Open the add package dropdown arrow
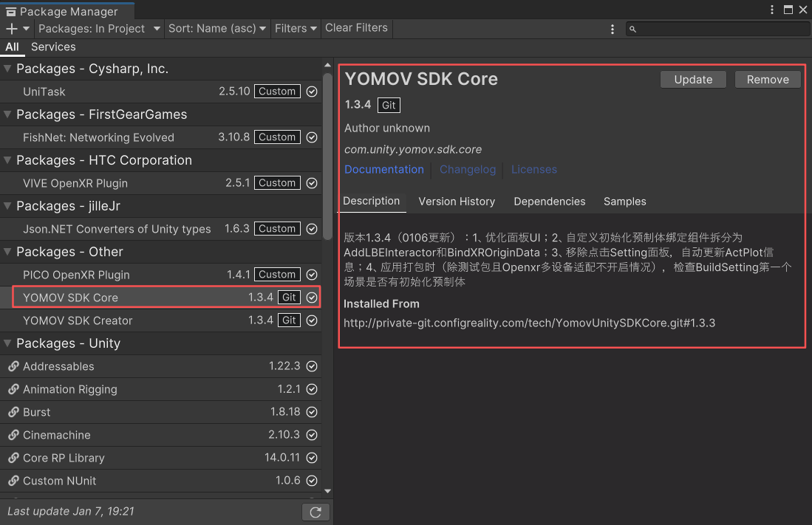This screenshot has width=812, height=525. [x=26, y=29]
